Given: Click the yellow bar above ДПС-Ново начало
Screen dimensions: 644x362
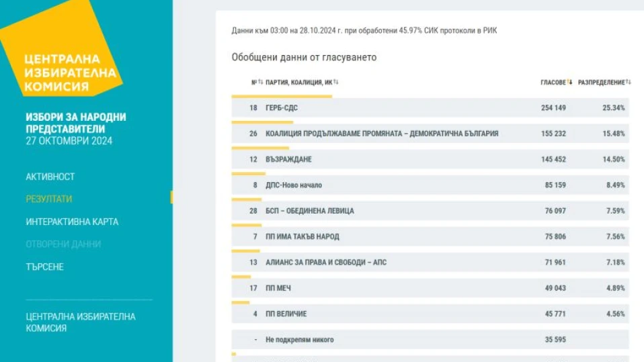Looking at the screenshot, I should (x=249, y=173).
